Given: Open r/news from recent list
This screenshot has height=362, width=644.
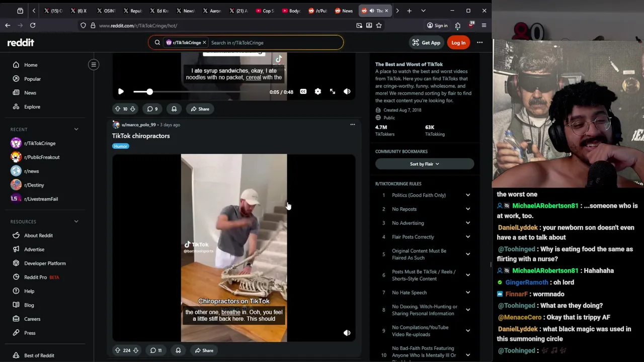Looking at the screenshot, I should coord(31,171).
